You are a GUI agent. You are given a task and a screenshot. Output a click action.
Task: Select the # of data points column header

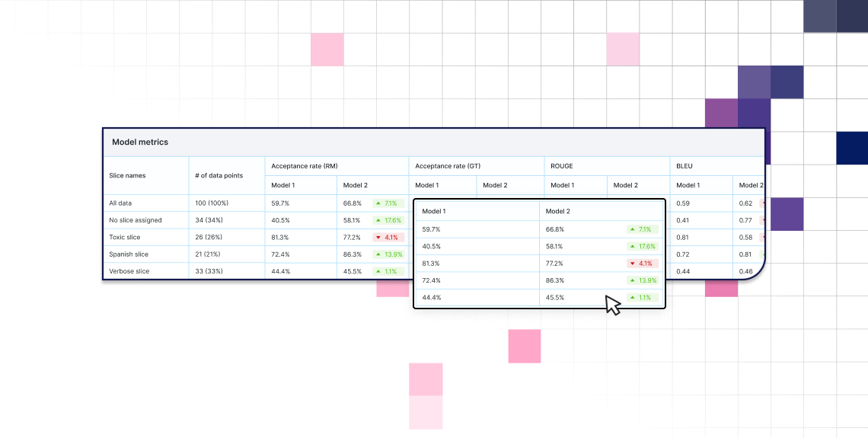coord(219,175)
